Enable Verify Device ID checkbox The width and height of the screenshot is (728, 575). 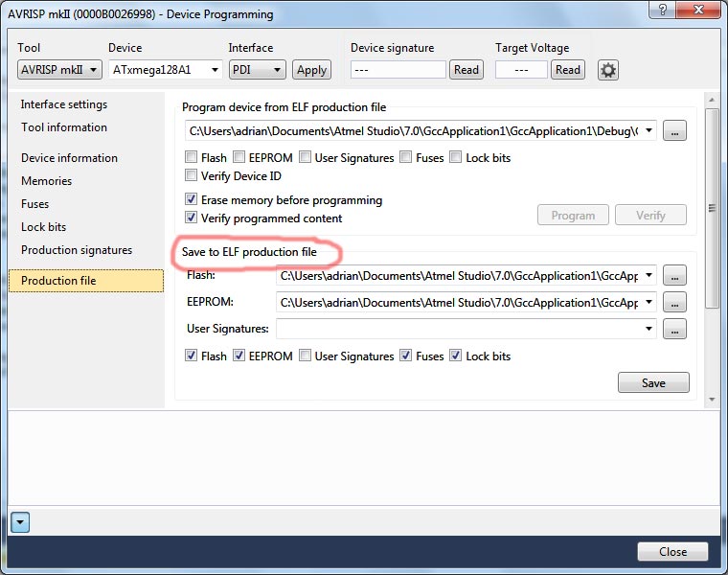[x=191, y=175]
